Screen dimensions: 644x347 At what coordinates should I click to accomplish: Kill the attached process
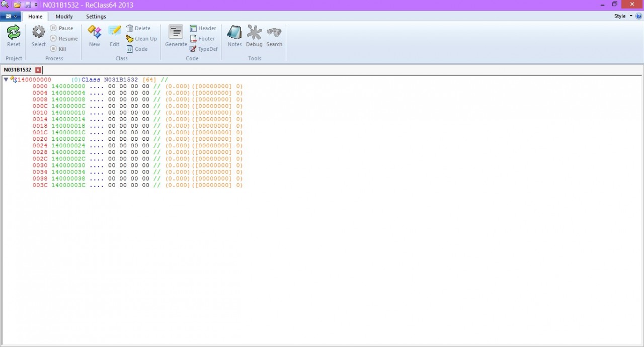(58, 49)
